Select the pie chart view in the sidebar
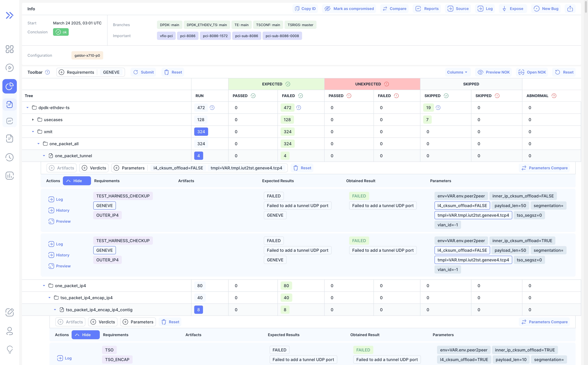The image size is (588, 365). (10, 86)
